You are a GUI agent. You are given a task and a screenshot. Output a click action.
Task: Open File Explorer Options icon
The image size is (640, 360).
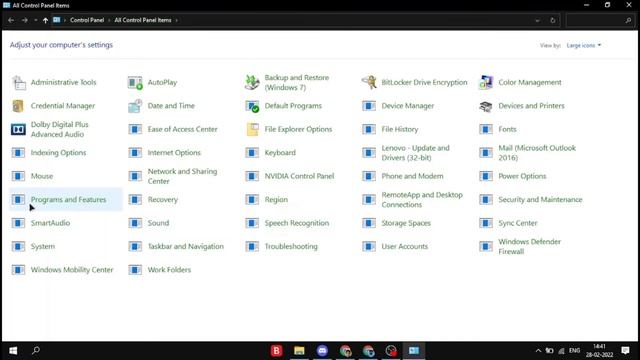[252, 129]
